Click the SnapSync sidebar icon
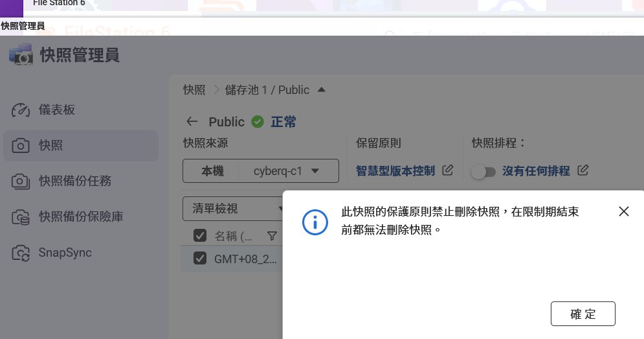Image resolution: width=644 pixels, height=339 pixels. tap(21, 253)
